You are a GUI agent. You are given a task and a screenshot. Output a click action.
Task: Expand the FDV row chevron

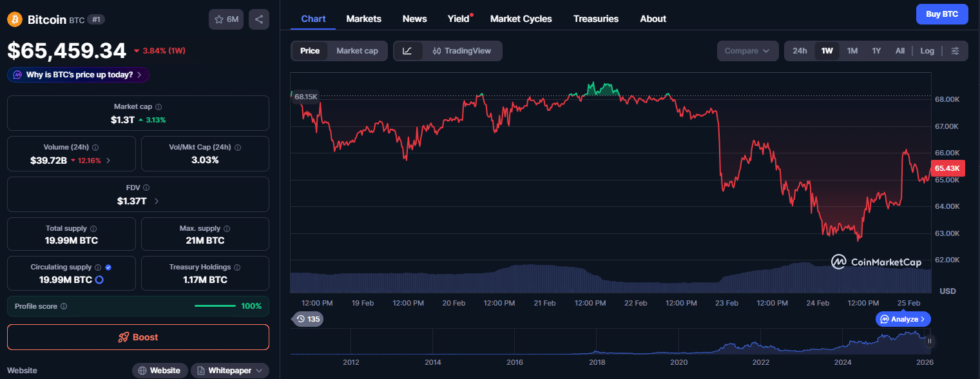[157, 201]
